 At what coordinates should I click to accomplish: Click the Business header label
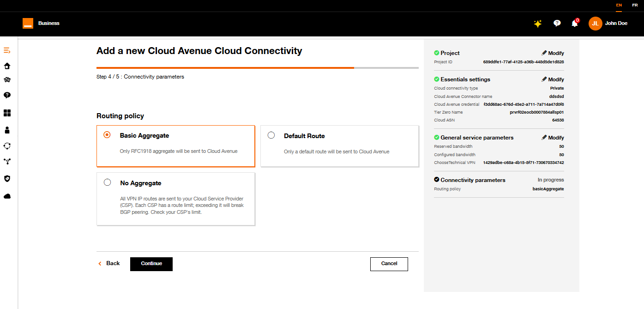[49, 23]
